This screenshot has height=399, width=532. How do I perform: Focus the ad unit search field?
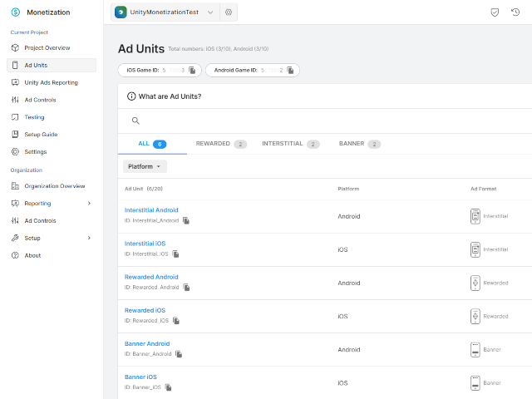(325, 121)
